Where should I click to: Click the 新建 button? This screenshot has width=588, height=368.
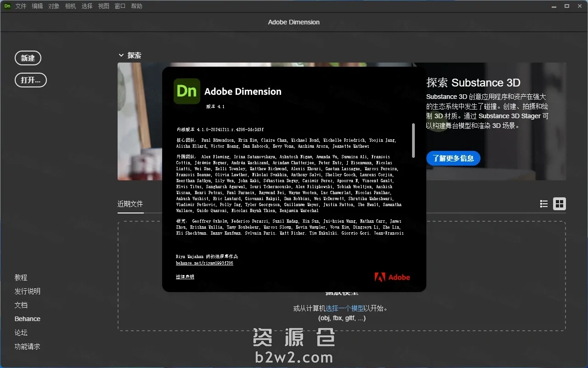click(28, 58)
